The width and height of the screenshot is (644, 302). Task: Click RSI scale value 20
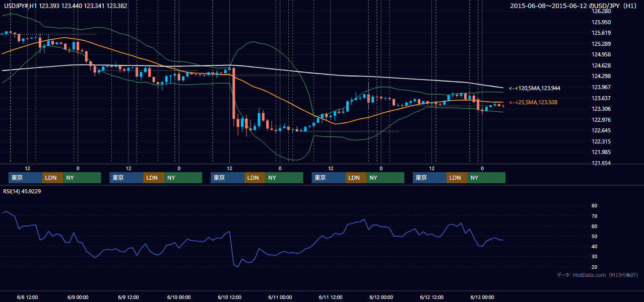[595, 267]
